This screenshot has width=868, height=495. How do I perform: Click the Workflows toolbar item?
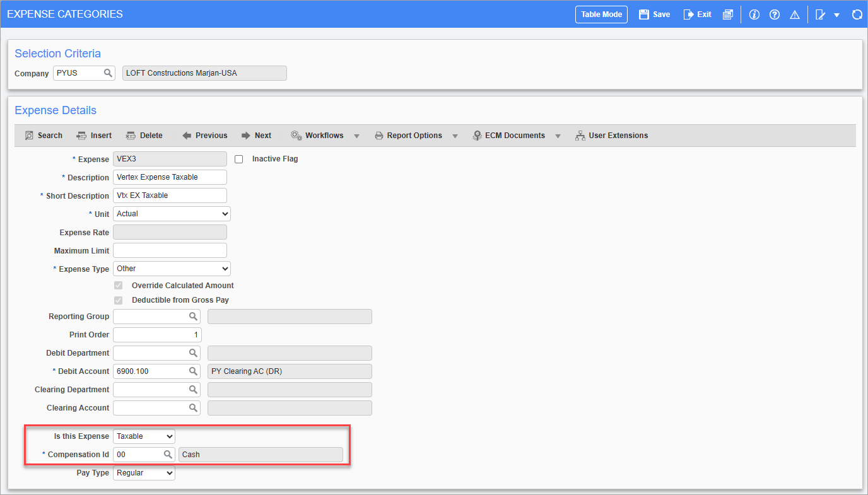[317, 136]
